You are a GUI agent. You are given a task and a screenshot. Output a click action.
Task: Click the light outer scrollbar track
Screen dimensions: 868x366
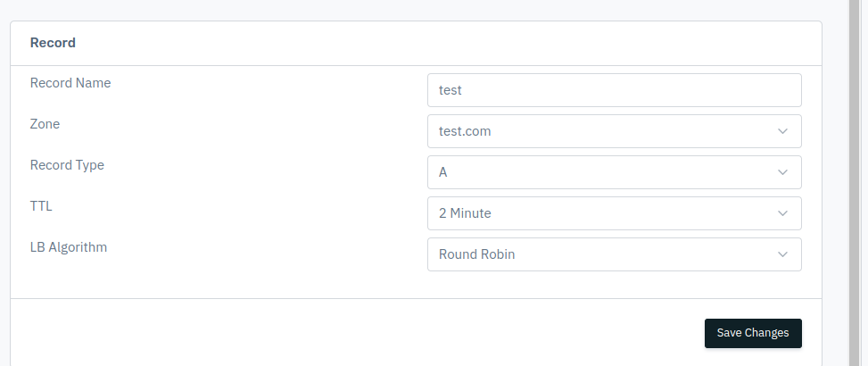point(864,183)
